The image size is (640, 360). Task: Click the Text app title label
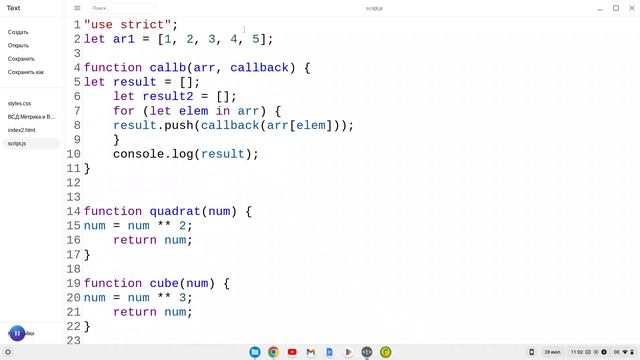(x=13, y=8)
